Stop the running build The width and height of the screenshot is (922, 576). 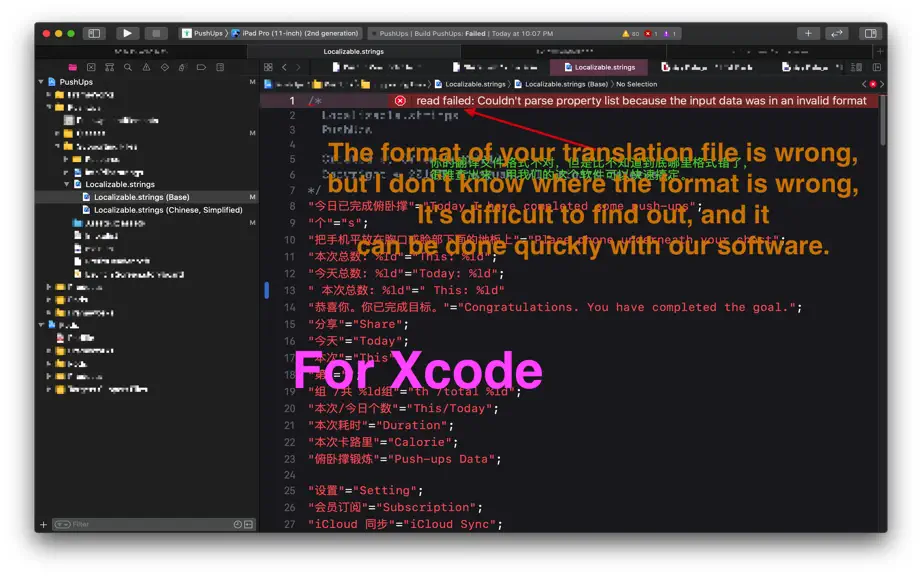[x=156, y=34]
